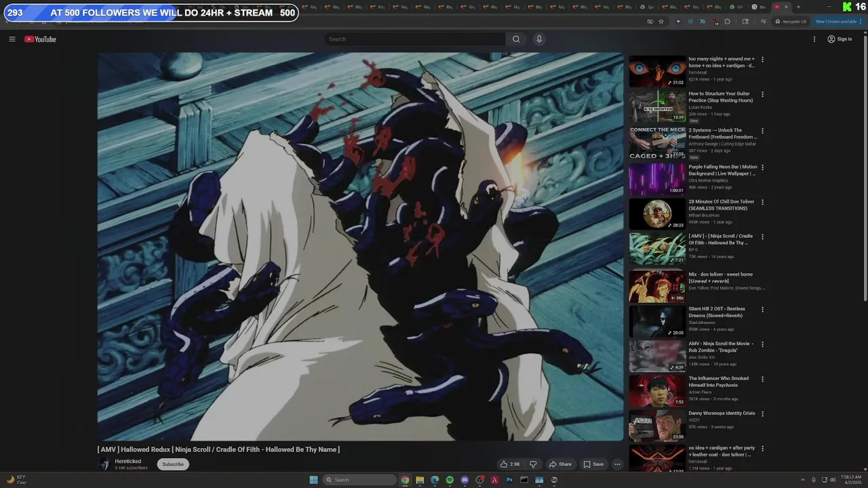
Task: Open Windows Start menu
Action: pyautogui.click(x=313, y=480)
